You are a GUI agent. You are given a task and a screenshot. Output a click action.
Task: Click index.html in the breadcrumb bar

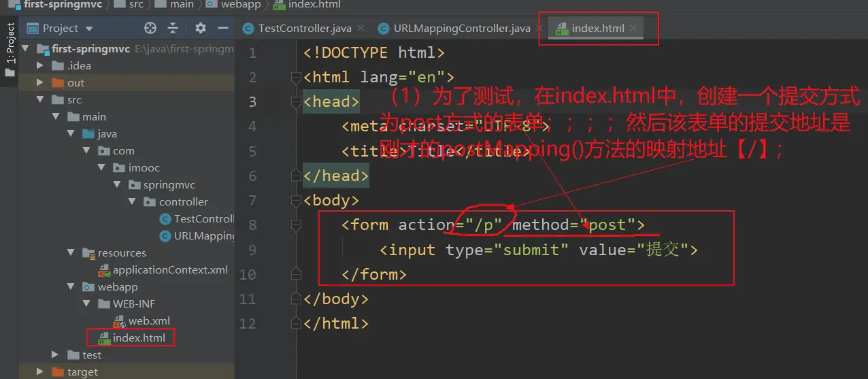tap(314, 5)
